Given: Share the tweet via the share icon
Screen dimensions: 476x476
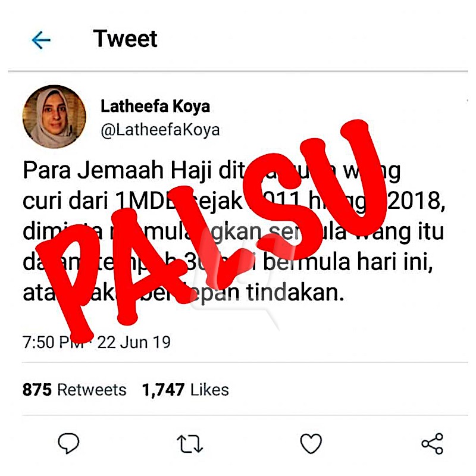Looking at the screenshot, I should 433,443.
